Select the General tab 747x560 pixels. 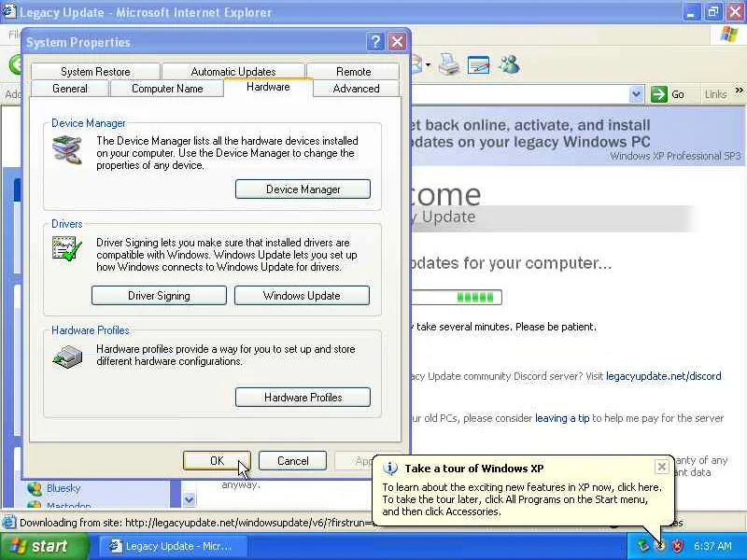tap(69, 89)
